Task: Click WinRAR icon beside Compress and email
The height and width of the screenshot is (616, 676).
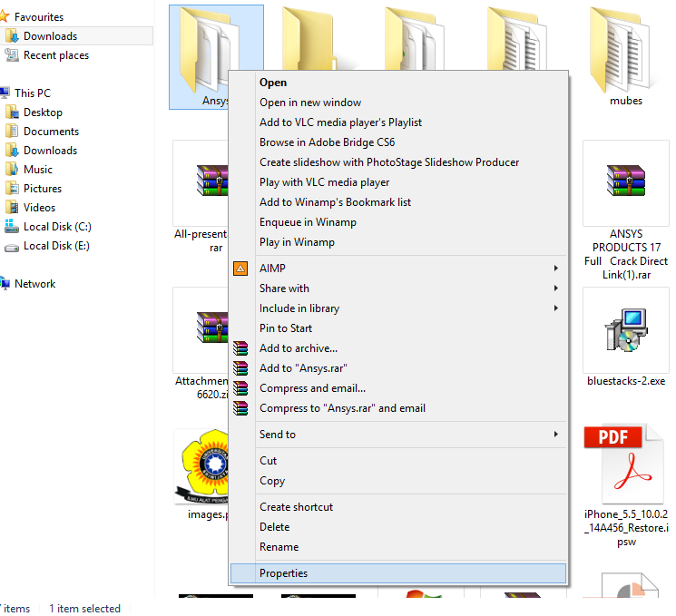Action: point(240,388)
